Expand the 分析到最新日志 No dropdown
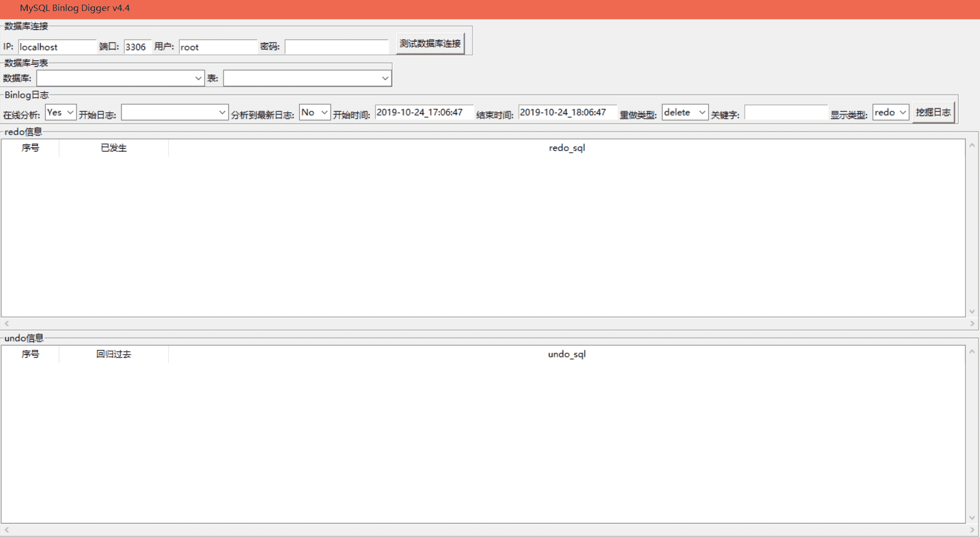 pos(315,112)
